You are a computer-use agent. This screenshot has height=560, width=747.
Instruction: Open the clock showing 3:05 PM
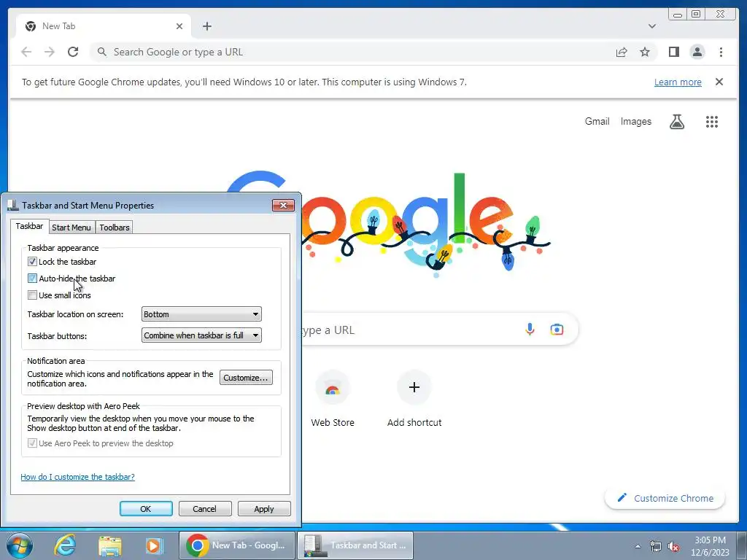click(710, 545)
